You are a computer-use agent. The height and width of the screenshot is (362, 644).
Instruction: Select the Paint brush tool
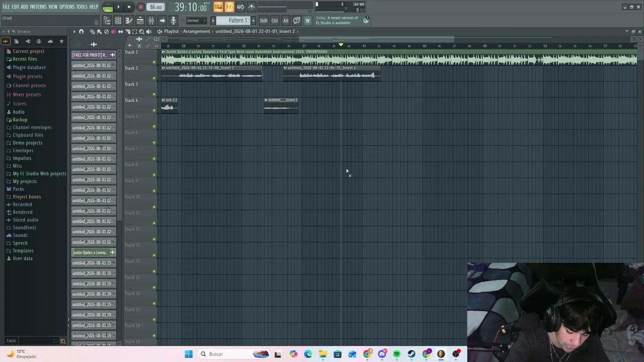coord(99,32)
